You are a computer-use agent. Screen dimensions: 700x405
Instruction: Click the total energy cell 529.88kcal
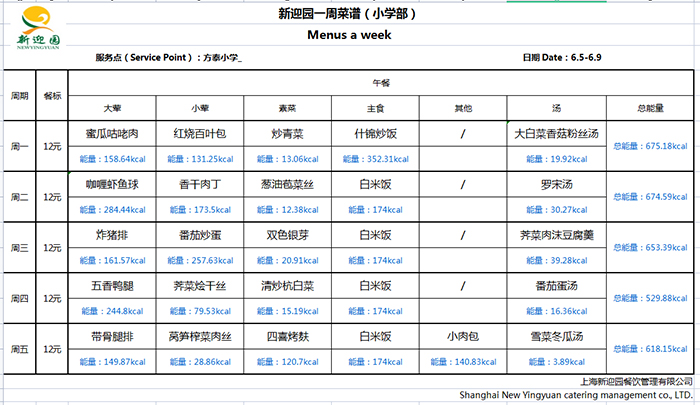[x=650, y=298]
